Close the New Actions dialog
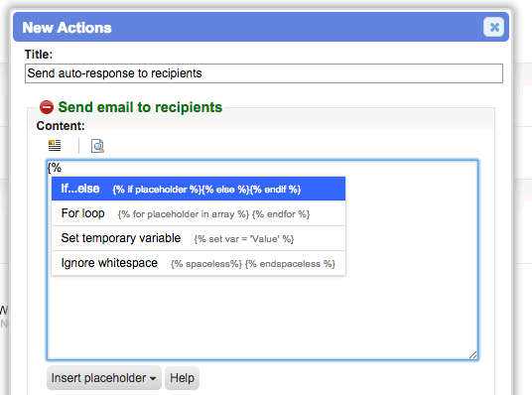The width and height of the screenshot is (532, 395). point(493,27)
